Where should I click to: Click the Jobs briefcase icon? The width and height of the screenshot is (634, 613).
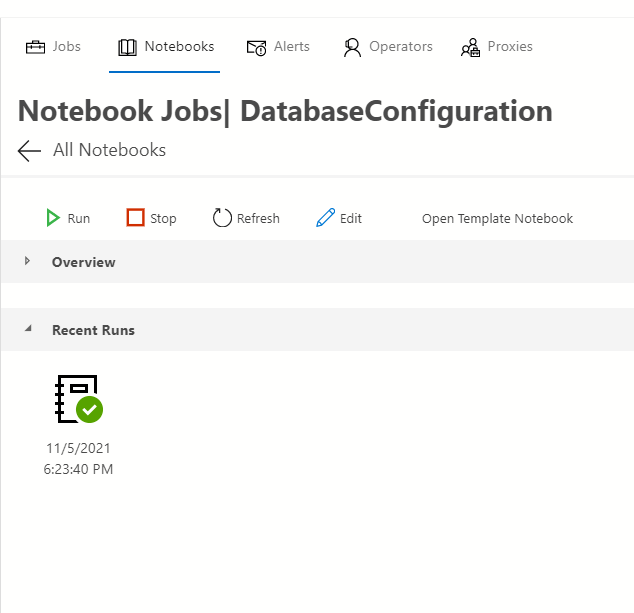tap(36, 47)
